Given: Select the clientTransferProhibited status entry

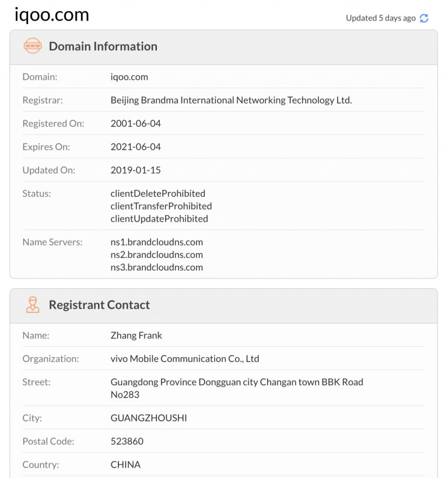Looking at the screenshot, I should pos(161,206).
